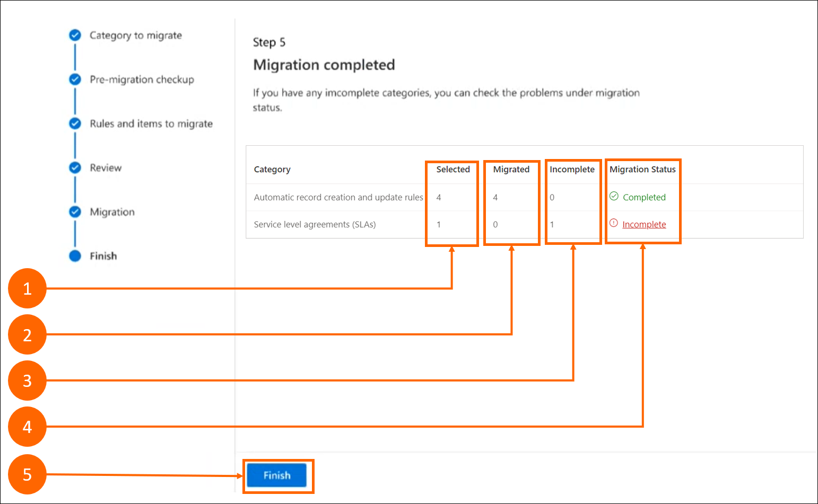Click the Category to migrate step checkmark
Screen dimensions: 818x504
pyautogui.click(x=75, y=35)
